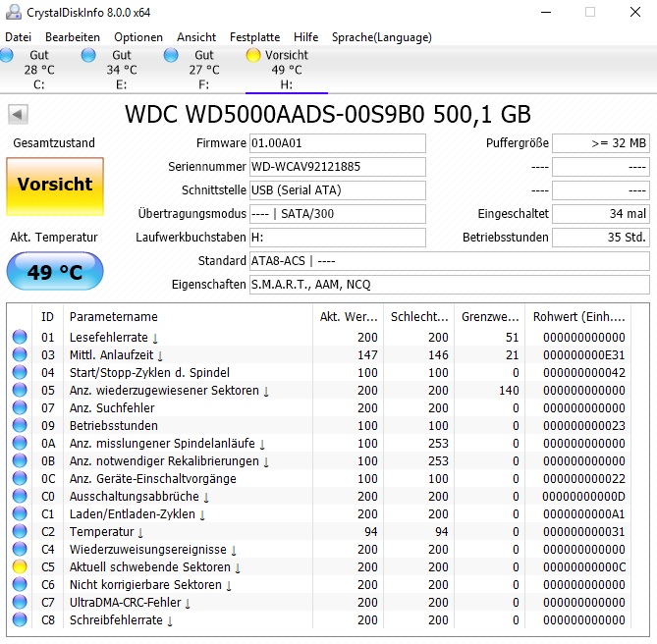The height and width of the screenshot is (644, 657).
Task: Click the previous disk arrow button
Action: point(18,114)
